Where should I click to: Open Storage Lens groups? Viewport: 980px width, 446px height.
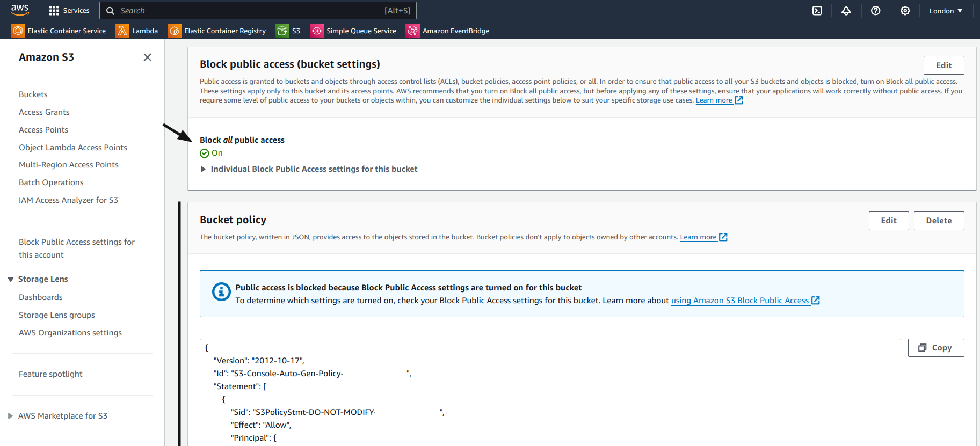(x=57, y=315)
